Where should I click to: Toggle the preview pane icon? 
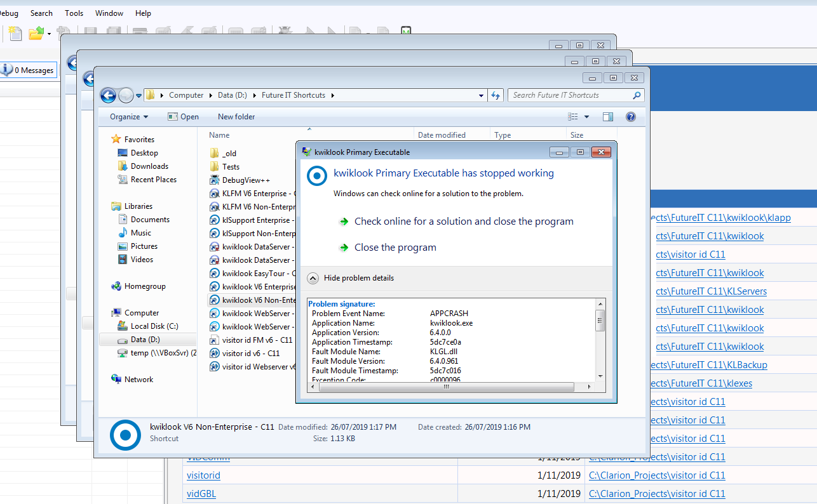click(608, 117)
